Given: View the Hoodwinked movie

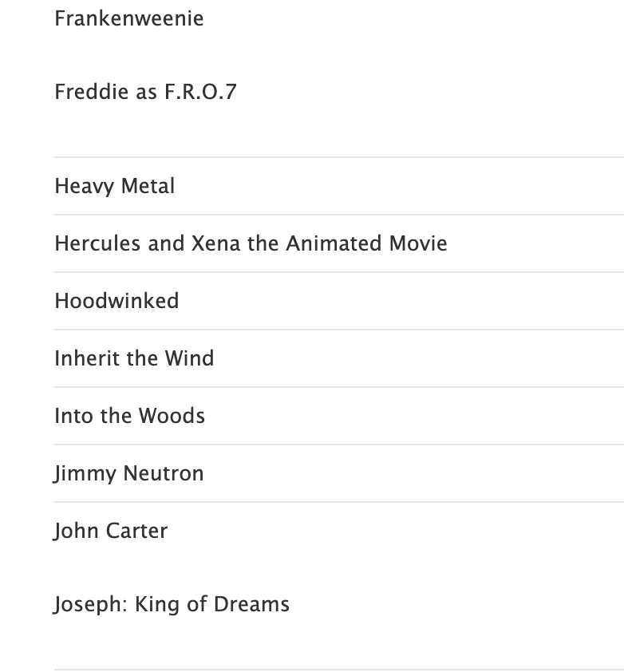Looking at the screenshot, I should 117,301.
